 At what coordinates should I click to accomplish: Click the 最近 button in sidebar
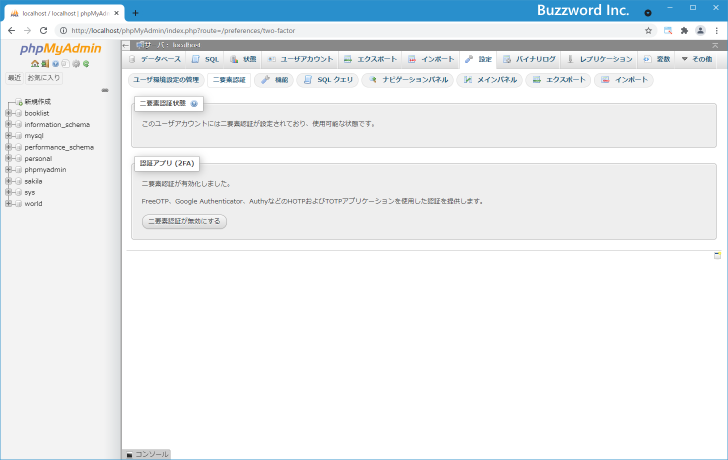pos(14,78)
